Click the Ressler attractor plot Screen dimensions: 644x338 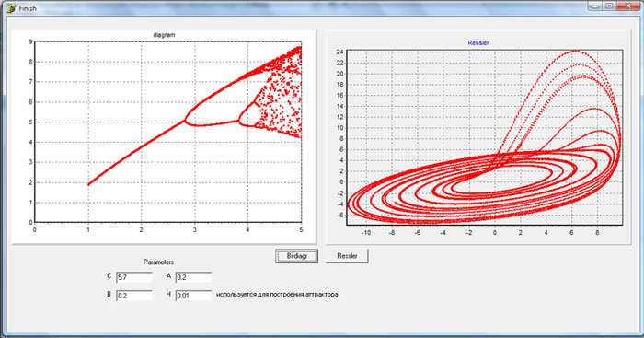click(485, 137)
